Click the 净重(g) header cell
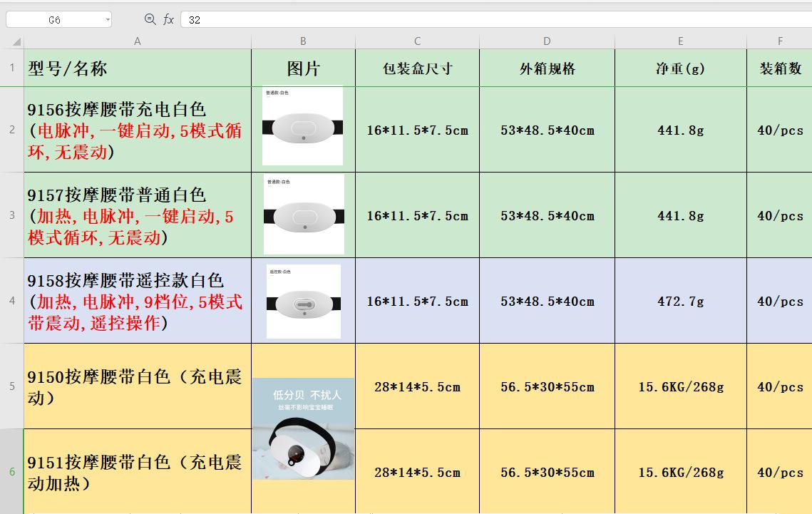 pyautogui.click(x=680, y=68)
